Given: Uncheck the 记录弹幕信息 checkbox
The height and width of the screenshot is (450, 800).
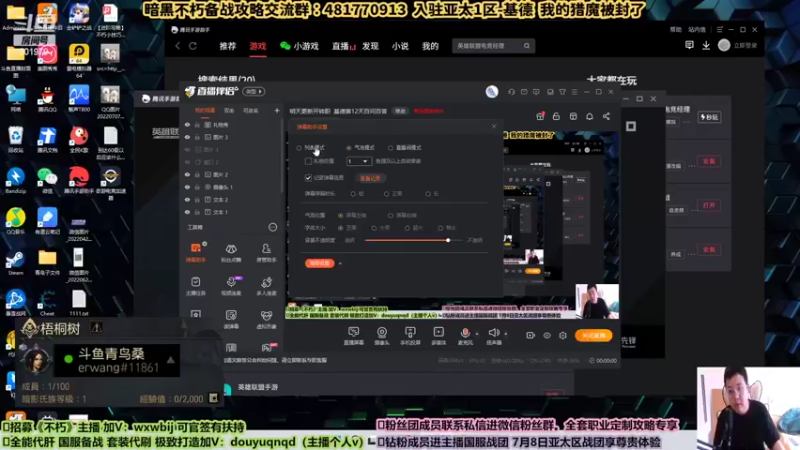Looking at the screenshot, I should (308, 178).
